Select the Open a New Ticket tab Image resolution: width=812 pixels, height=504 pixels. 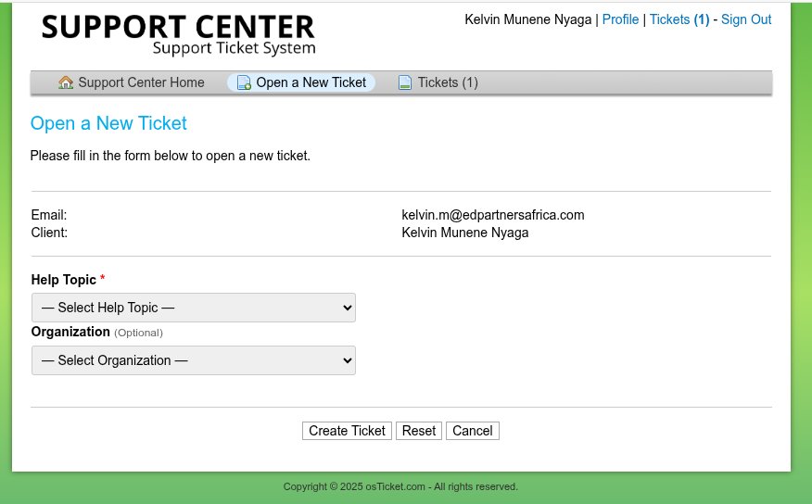click(301, 82)
